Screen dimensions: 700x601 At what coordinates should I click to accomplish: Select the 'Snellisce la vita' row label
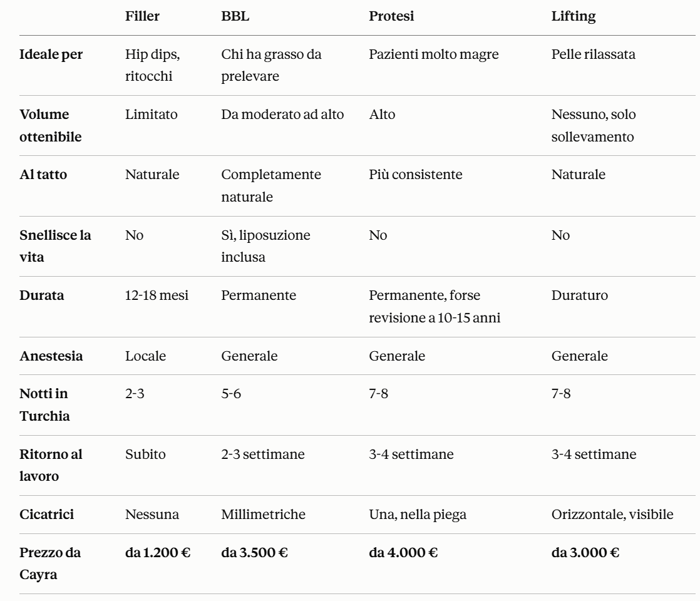55,246
